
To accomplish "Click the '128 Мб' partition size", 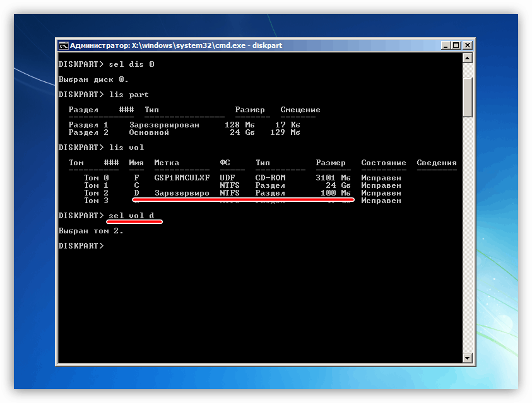I will [240, 125].
